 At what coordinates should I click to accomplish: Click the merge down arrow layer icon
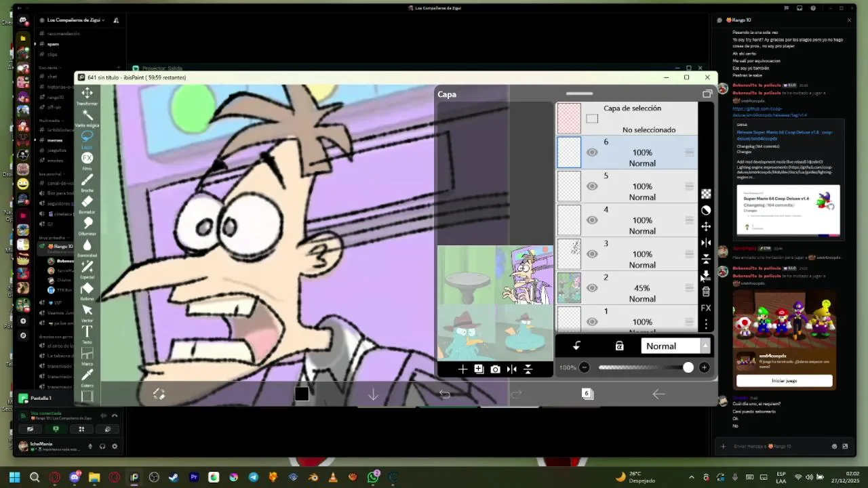(x=706, y=275)
